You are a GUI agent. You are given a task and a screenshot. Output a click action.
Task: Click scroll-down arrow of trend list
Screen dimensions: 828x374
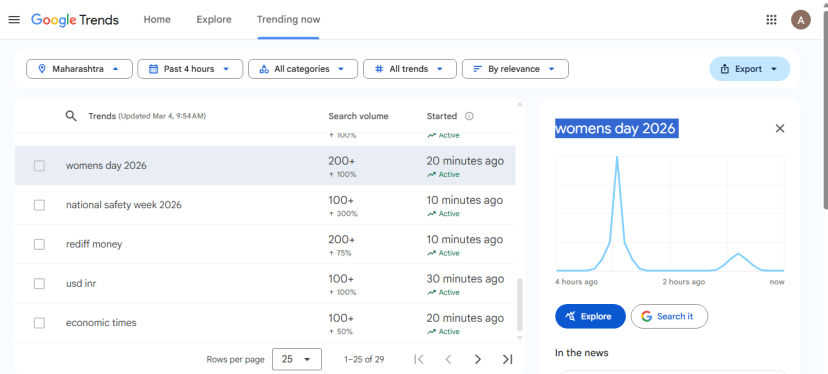coord(520,338)
